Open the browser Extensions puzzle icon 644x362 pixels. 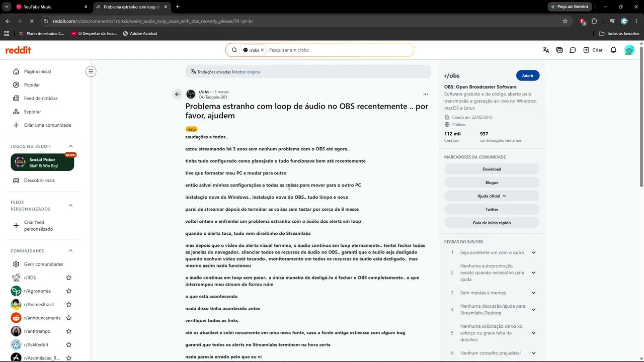click(594, 21)
